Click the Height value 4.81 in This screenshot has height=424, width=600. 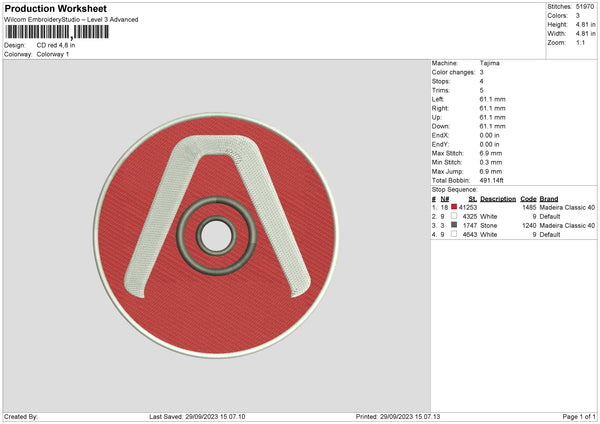(585, 24)
